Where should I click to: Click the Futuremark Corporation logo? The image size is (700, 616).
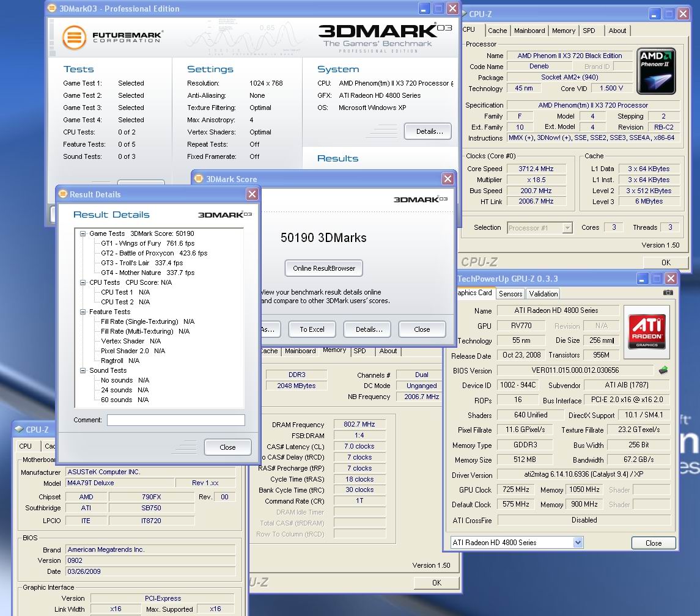[x=112, y=37]
